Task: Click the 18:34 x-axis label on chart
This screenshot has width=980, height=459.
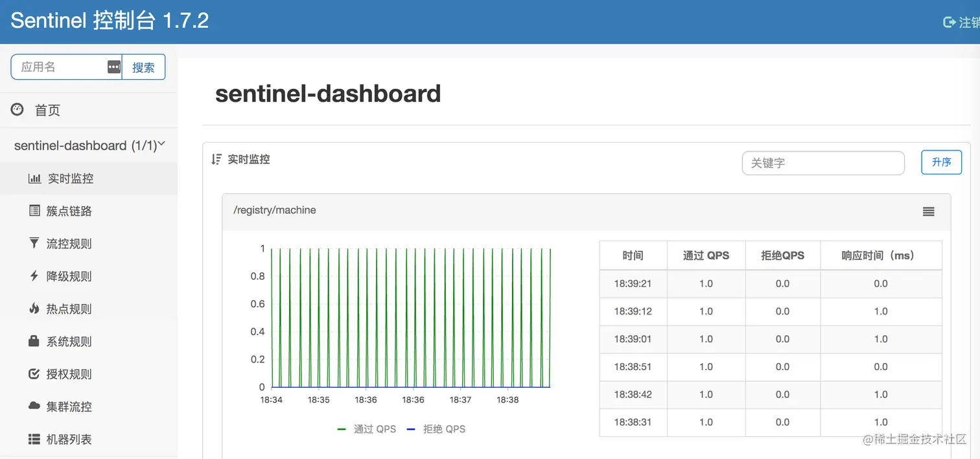Action: [x=271, y=400]
